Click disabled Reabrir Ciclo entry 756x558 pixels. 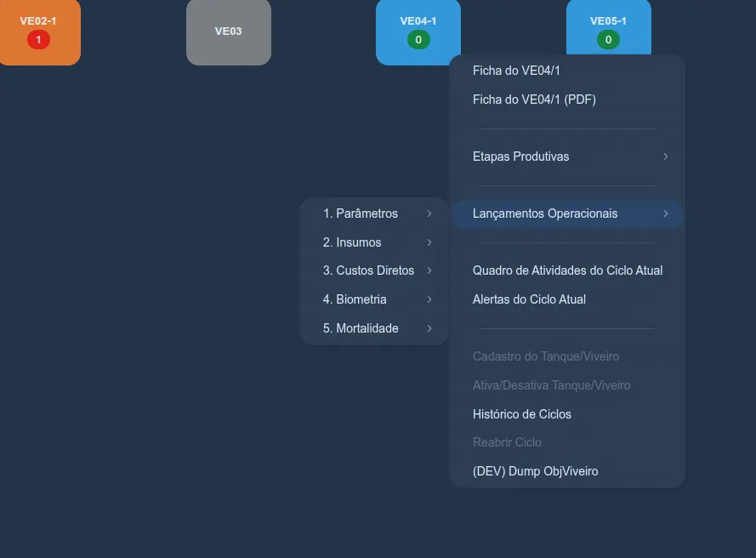[x=567, y=442]
